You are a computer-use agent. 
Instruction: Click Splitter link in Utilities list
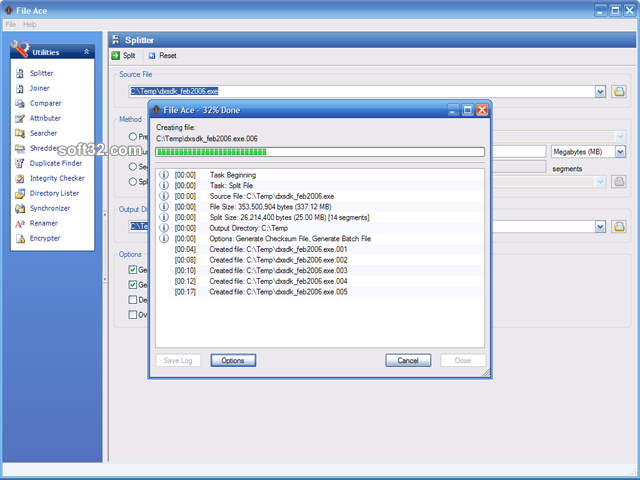point(42,73)
